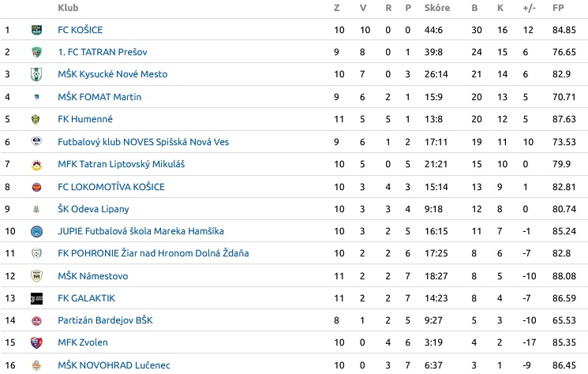Open the MŠK NOVOHRAD Lučenec club link
This screenshot has height=374, width=588.
114,365
